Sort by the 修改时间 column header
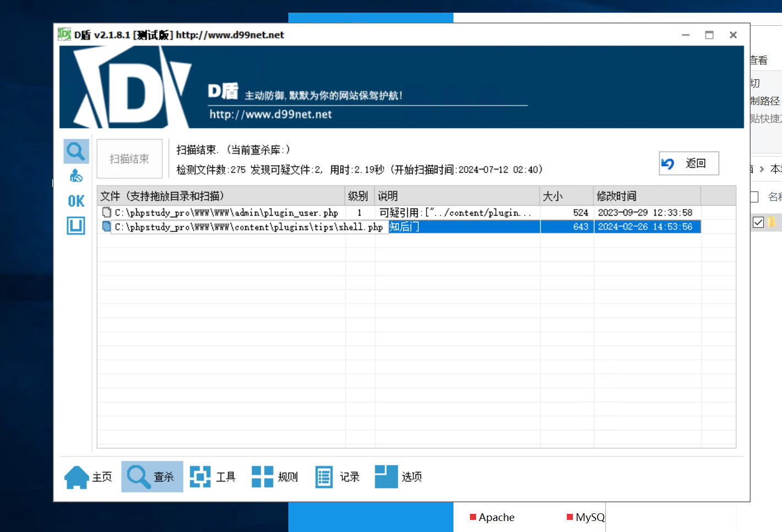The image size is (782, 532). click(x=647, y=196)
